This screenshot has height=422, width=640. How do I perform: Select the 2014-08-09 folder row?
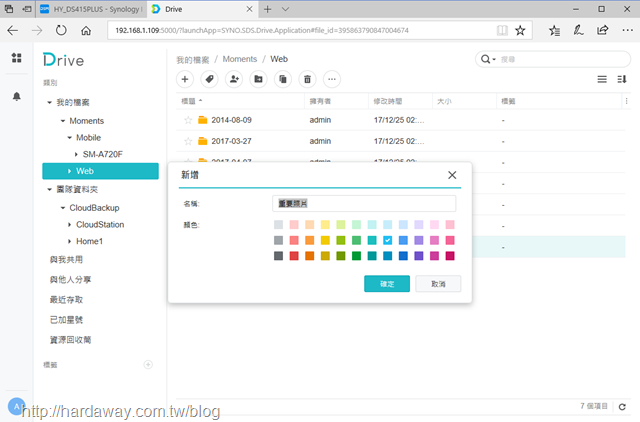[400, 120]
